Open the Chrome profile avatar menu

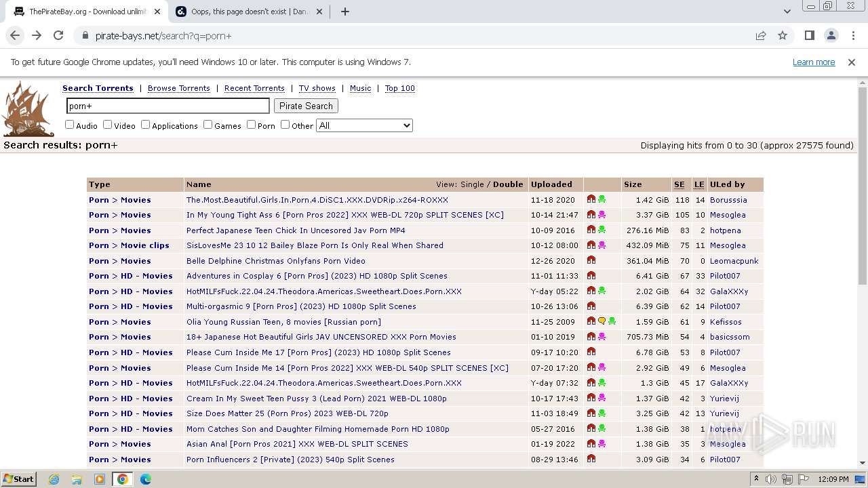(x=831, y=35)
